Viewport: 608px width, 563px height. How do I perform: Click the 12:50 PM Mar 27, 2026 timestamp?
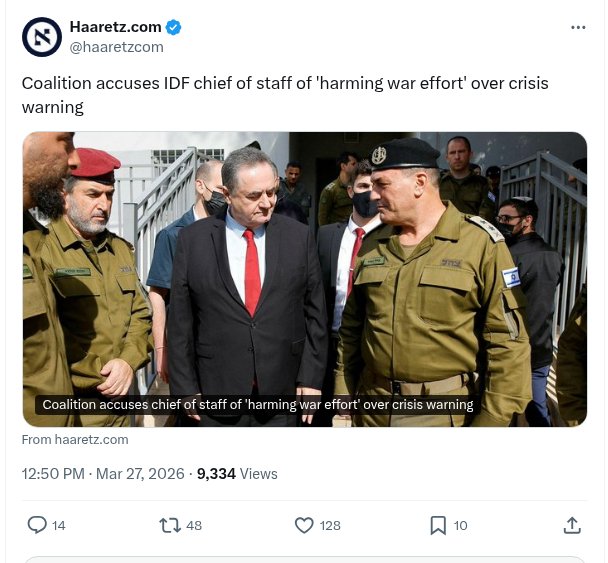[103, 474]
